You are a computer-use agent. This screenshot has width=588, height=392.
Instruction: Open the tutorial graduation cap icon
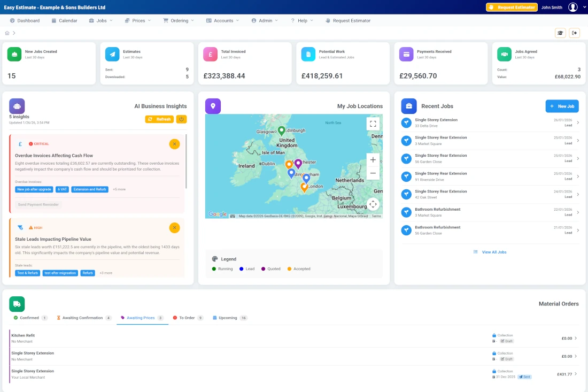tap(560, 33)
